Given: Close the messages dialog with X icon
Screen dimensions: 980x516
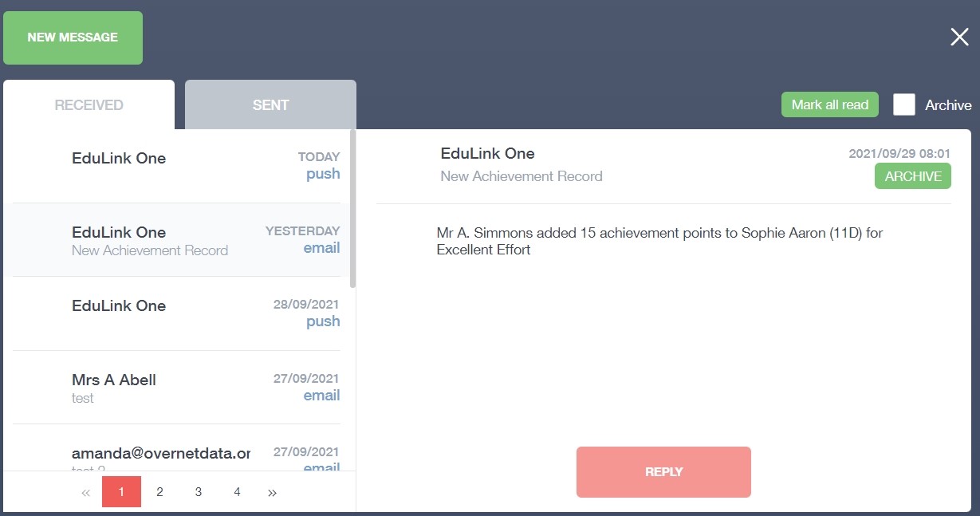Looking at the screenshot, I should tap(959, 37).
